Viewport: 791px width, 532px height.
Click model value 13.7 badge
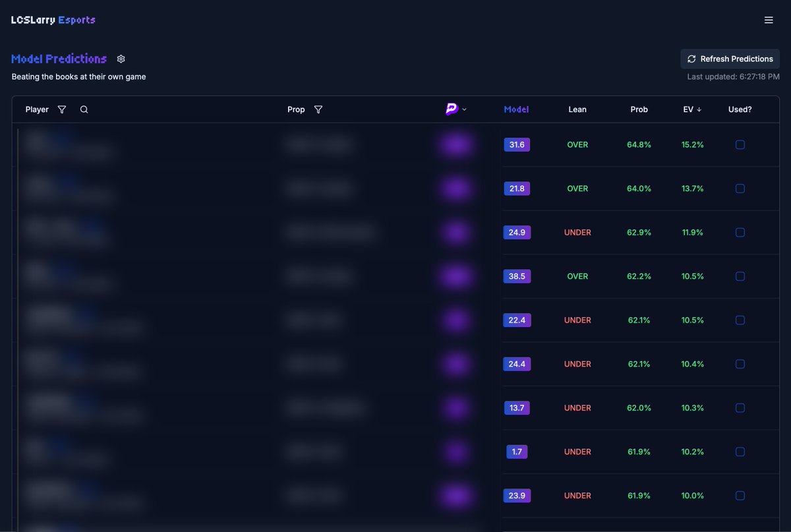(517, 407)
